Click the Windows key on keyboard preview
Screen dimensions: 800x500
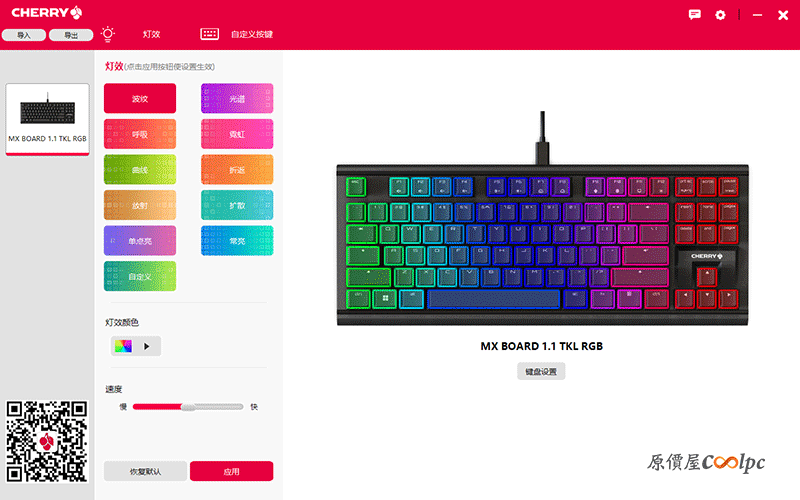pos(385,298)
